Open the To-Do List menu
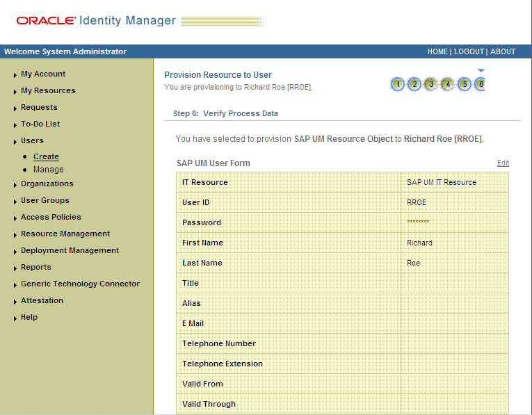 [40, 124]
